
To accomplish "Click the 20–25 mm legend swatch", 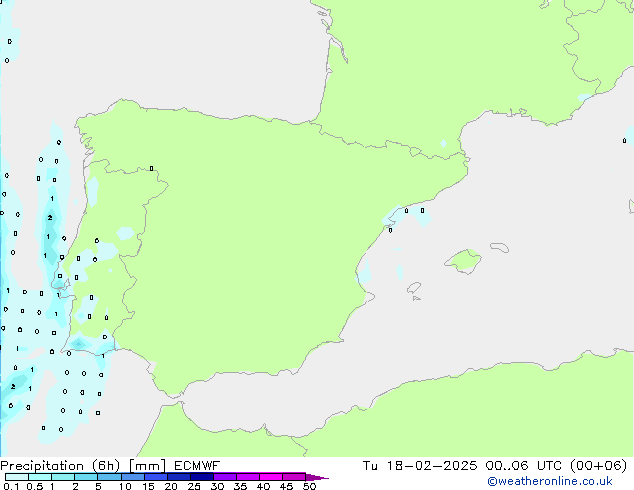I will [179, 477].
